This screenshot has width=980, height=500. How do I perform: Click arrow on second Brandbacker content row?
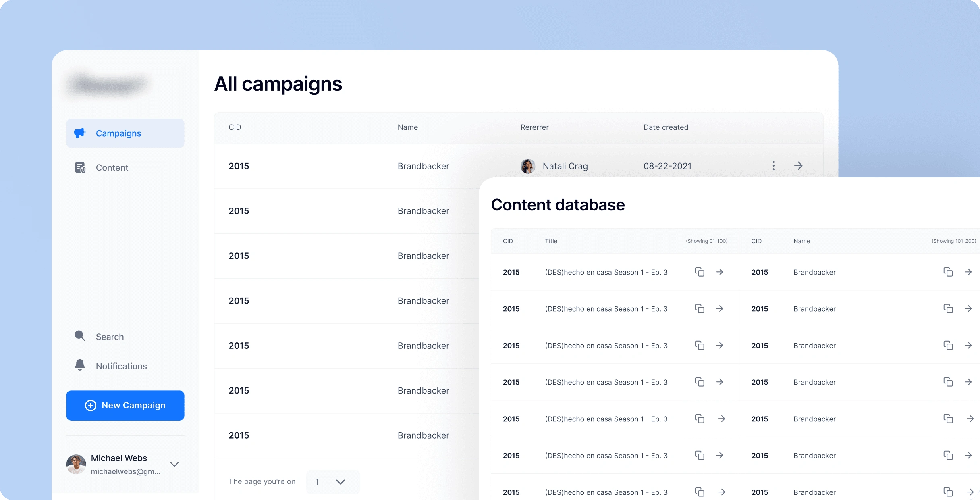pyautogui.click(x=968, y=309)
